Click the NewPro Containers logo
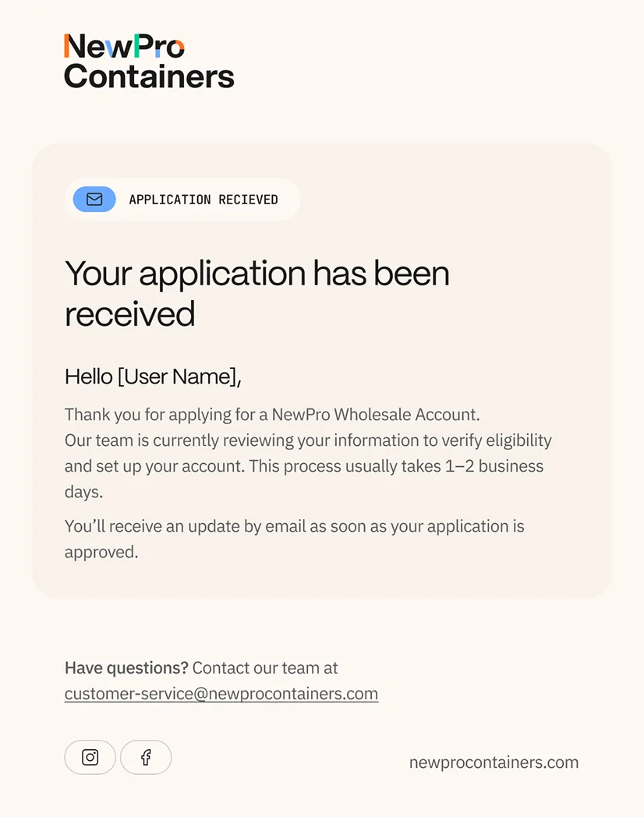The height and width of the screenshot is (817, 644). coord(149,61)
